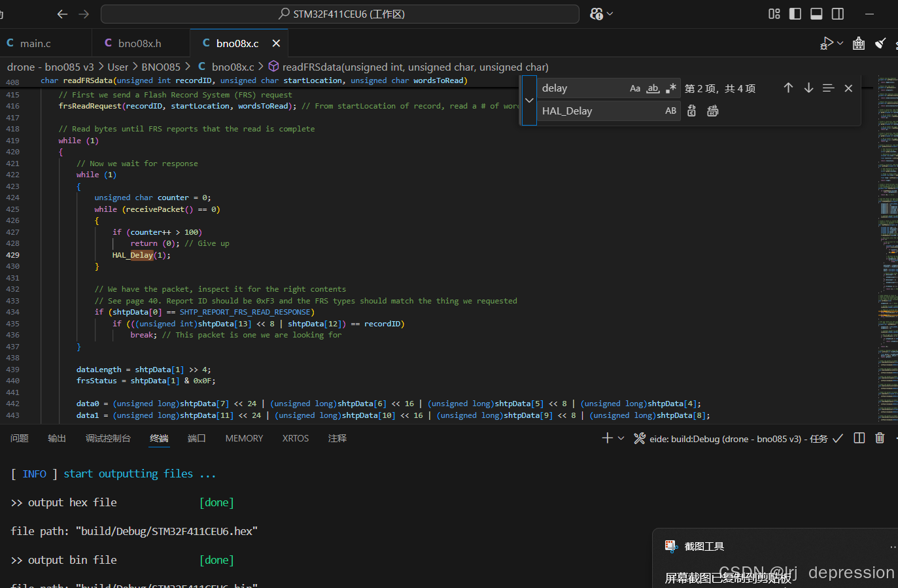Open the 端口 (Ports) panel tab

pos(197,438)
